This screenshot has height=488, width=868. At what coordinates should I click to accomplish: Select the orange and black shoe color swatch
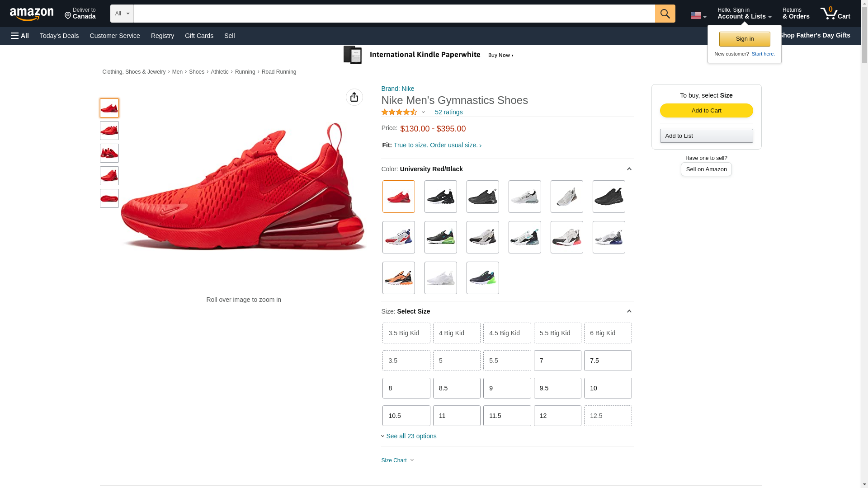(x=398, y=278)
